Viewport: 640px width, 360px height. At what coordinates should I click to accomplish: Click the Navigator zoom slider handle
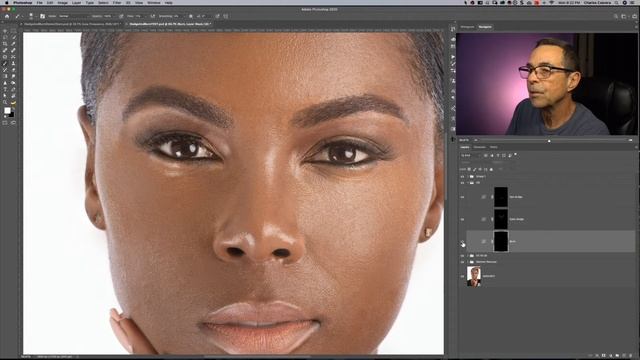pos(549,140)
